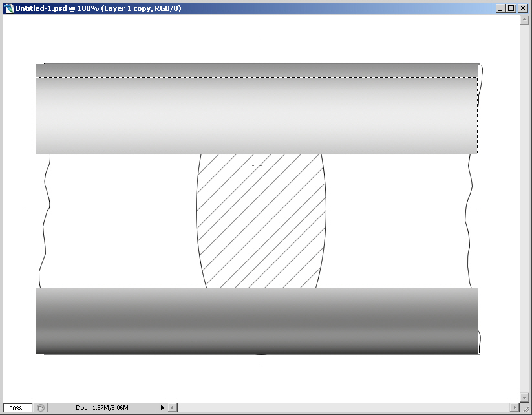Image resolution: width=532 pixels, height=415 pixels.
Task: Minimize the Untitled-1.psd window
Action: pyautogui.click(x=500, y=8)
